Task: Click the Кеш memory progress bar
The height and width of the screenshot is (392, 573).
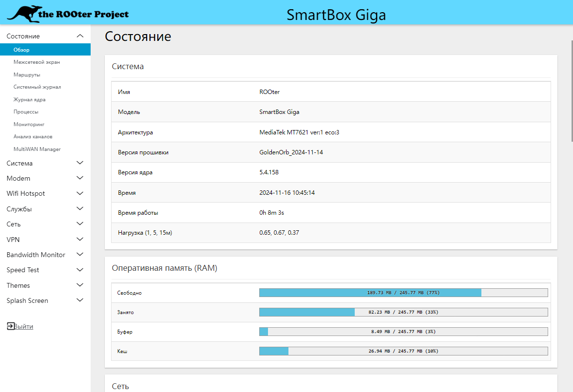Action: [x=403, y=351]
